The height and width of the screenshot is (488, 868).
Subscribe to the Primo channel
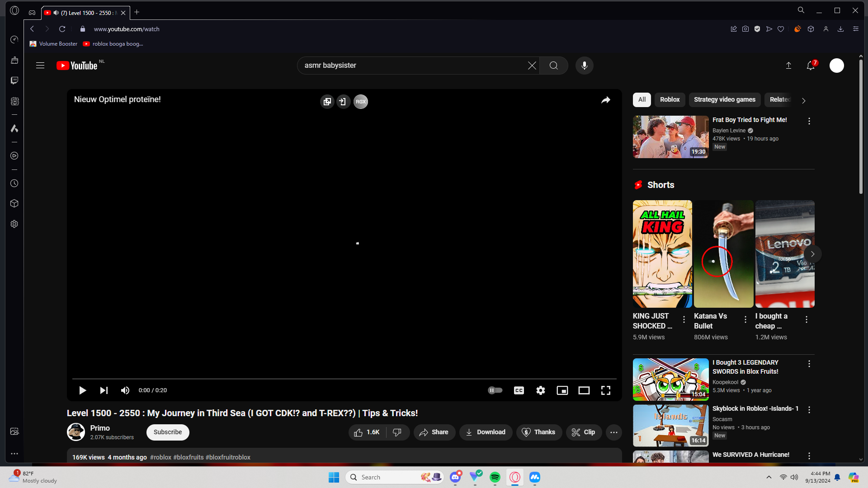click(x=168, y=432)
